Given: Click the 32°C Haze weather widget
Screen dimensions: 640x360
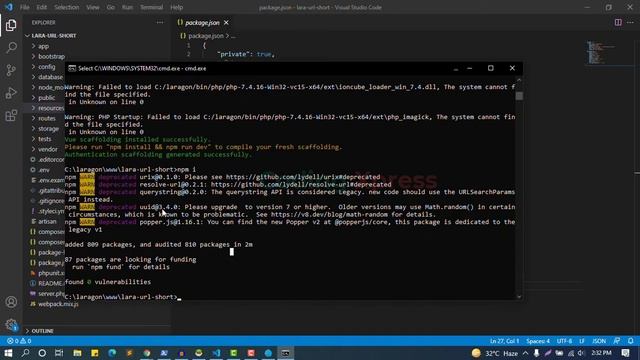Looking at the screenshot, I should click(495, 353).
